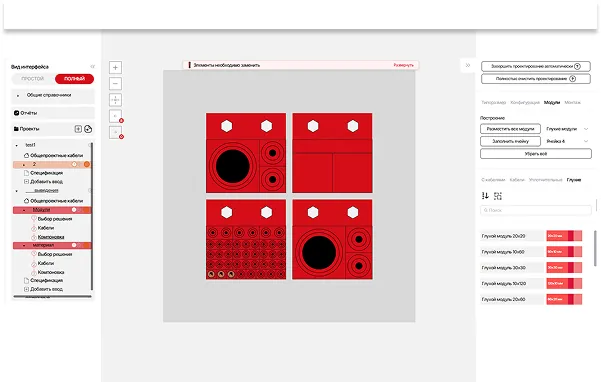Click Завершить проектирование автоматически button
Viewport: 601px width, 382px height.
pyautogui.click(x=536, y=66)
